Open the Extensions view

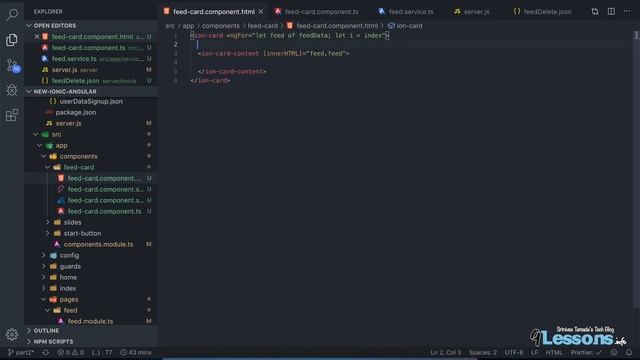click(x=12, y=115)
